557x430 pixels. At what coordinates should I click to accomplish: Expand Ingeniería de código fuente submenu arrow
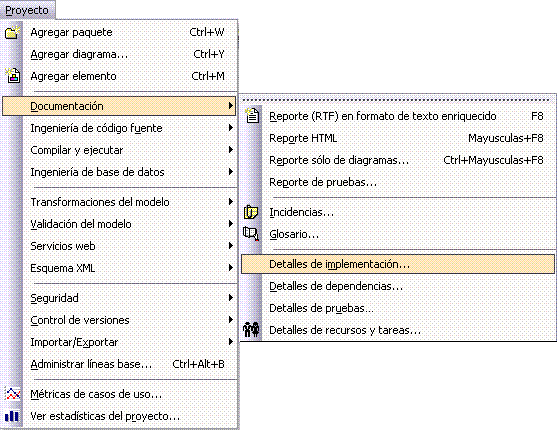(x=231, y=128)
